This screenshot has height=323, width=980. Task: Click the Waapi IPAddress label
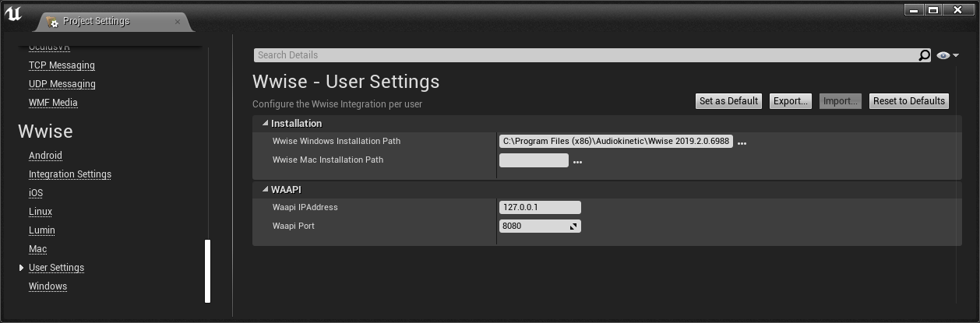[x=305, y=207]
